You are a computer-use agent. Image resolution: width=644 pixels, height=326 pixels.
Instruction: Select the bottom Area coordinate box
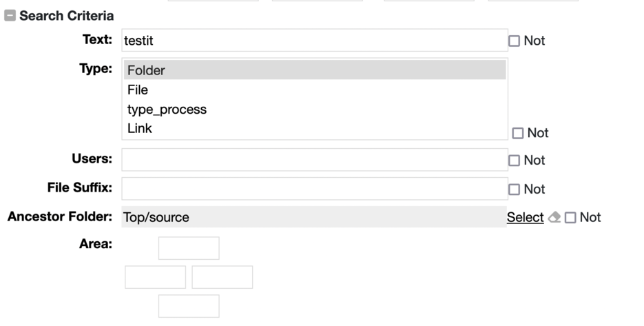click(189, 306)
